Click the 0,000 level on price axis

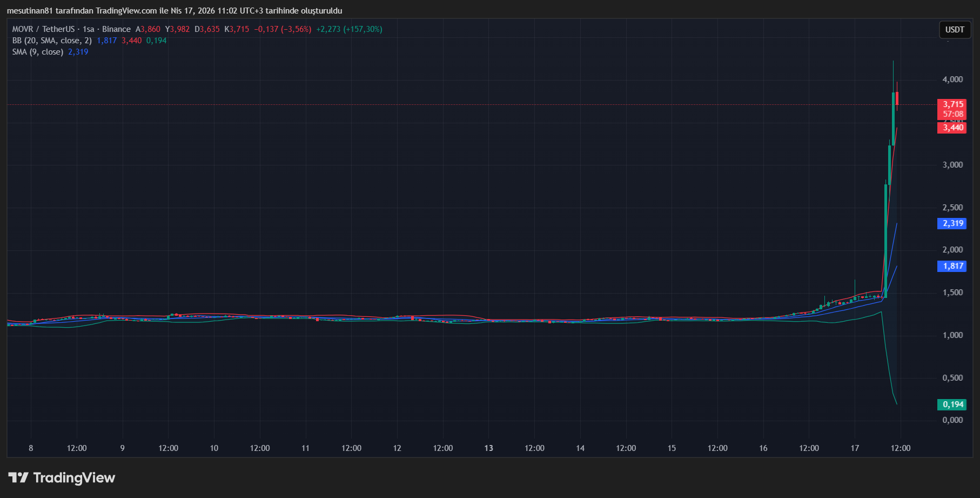click(x=952, y=420)
